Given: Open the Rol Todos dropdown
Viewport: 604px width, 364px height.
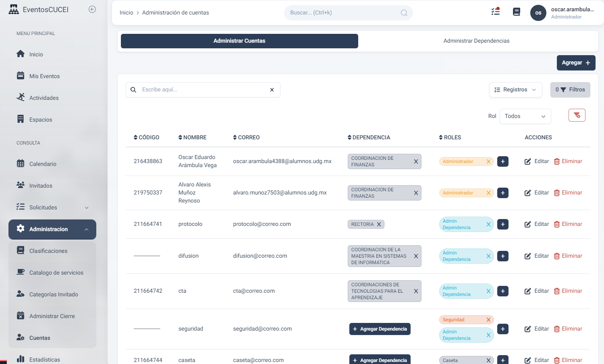Looking at the screenshot, I should tap(525, 116).
